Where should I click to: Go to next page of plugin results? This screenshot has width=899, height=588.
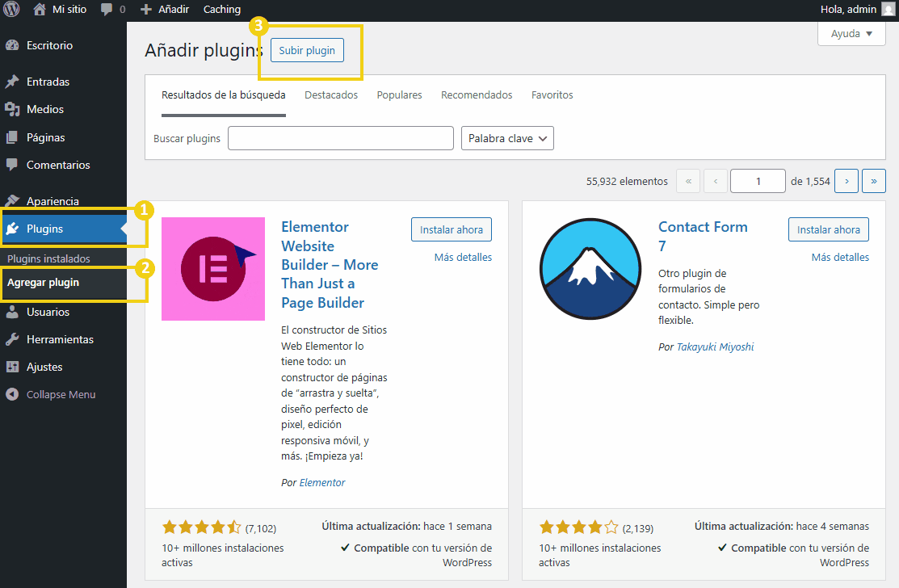click(846, 181)
